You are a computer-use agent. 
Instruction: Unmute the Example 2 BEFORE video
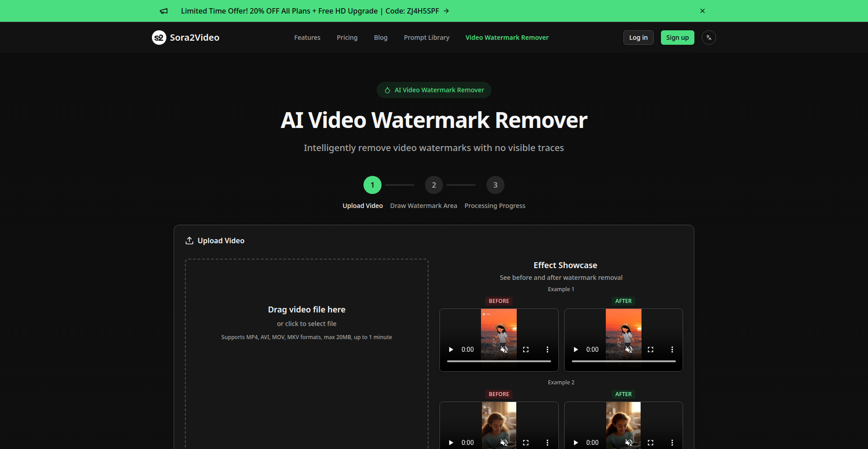(x=504, y=443)
